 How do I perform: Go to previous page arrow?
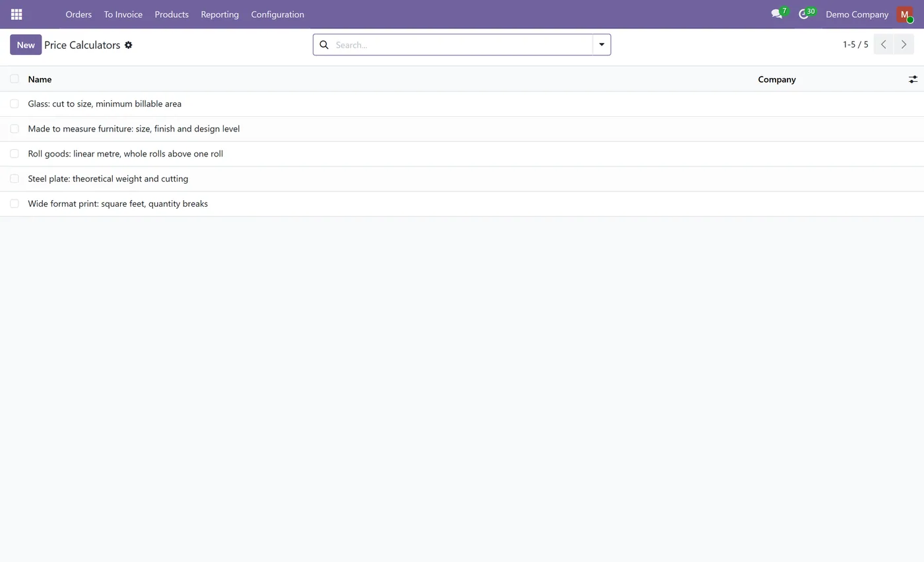tap(883, 44)
